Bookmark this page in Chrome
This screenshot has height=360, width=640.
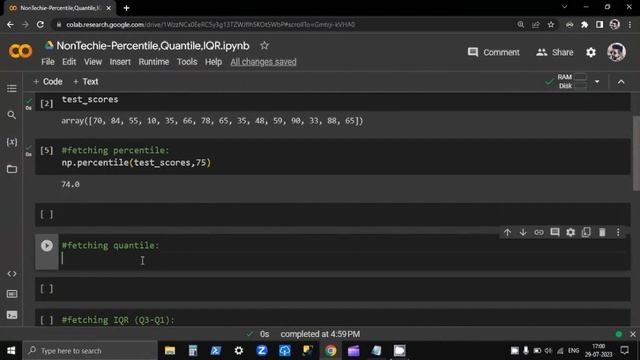(551, 24)
